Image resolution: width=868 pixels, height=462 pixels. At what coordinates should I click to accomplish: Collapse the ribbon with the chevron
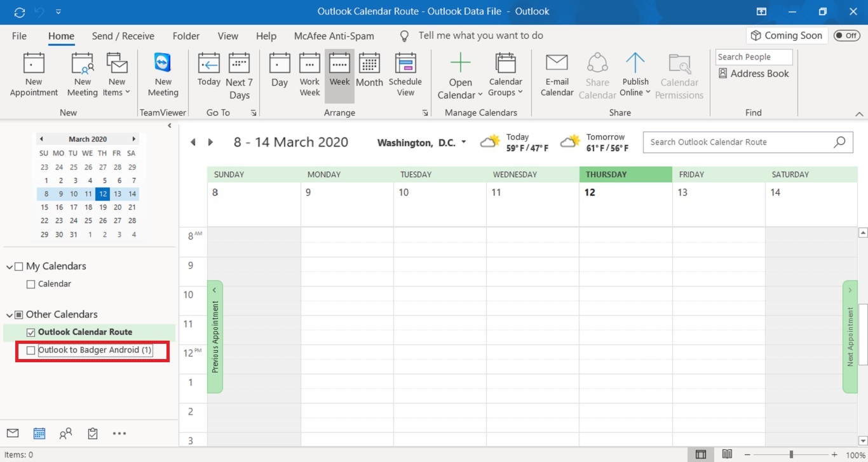point(859,114)
